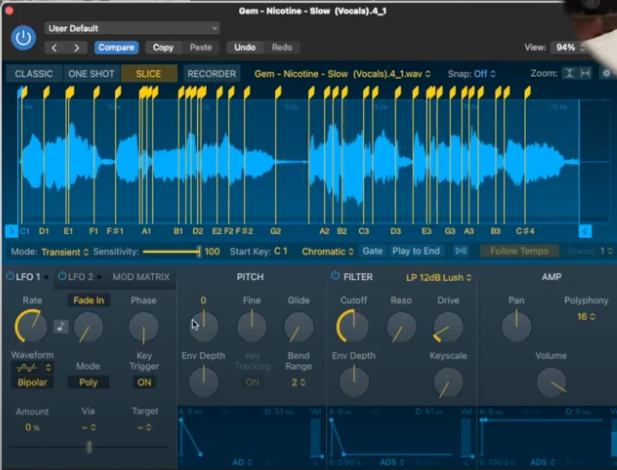Click the Pitch coarse tune knob
617x470 pixels.
tap(203, 326)
